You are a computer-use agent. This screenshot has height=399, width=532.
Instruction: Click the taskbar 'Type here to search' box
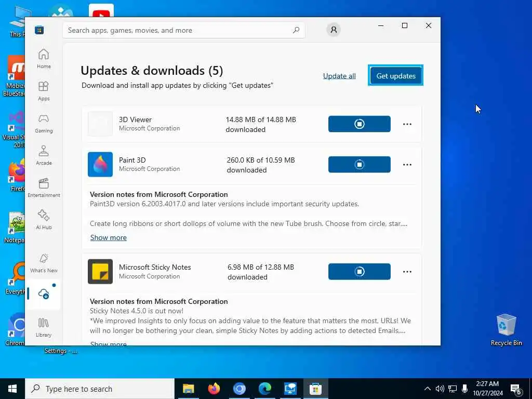100,389
